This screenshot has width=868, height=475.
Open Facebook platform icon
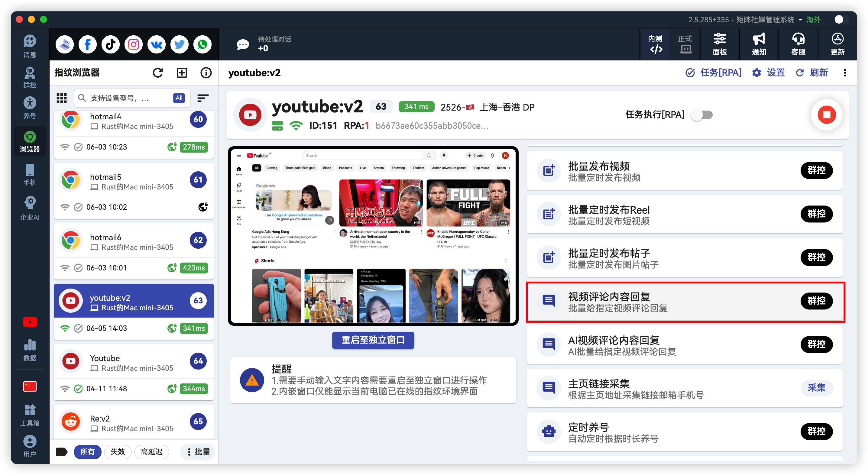pos(88,44)
